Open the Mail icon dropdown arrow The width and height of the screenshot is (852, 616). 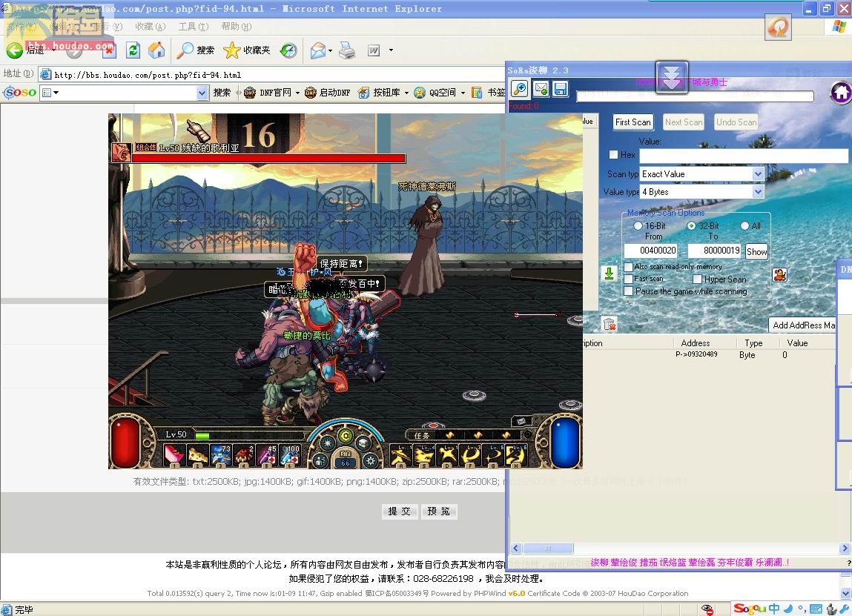point(331,50)
